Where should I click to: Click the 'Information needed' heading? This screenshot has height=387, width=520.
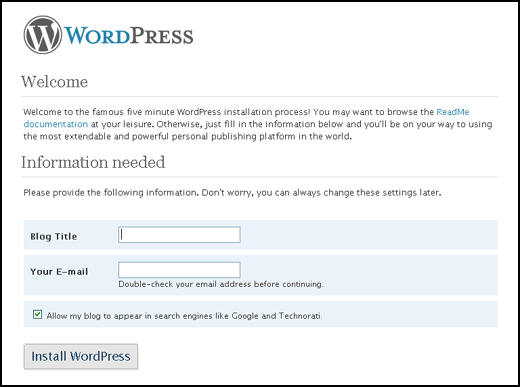pos(93,162)
